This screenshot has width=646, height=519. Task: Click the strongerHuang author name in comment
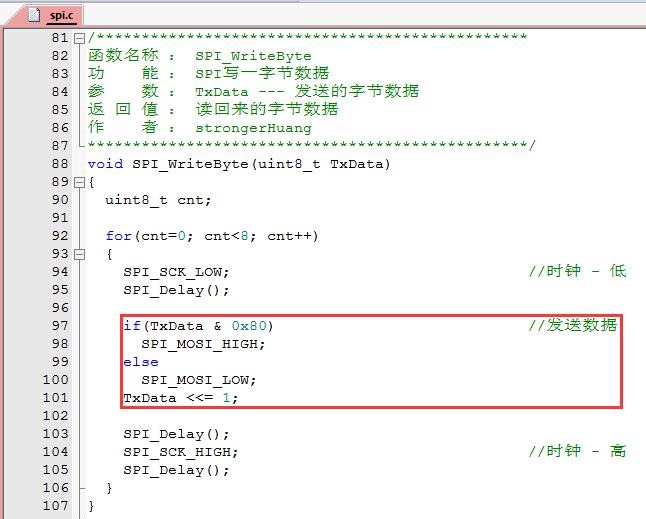point(253,128)
